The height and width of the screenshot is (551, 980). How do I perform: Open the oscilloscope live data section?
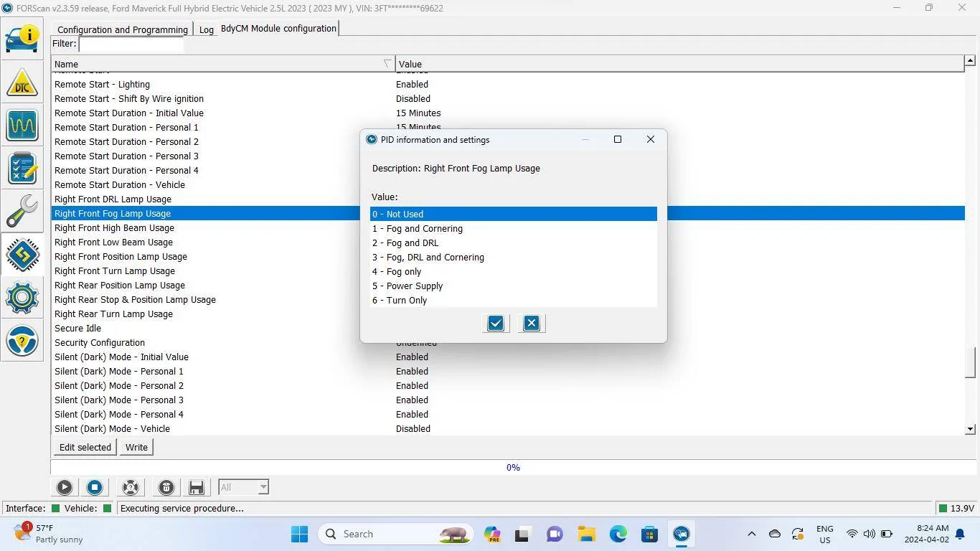(x=22, y=126)
